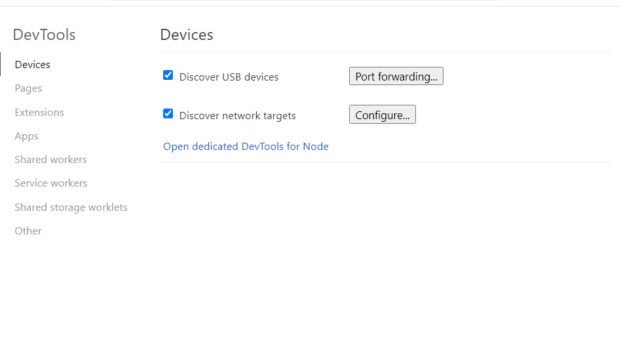Click the Discover network targets label text

238,115
